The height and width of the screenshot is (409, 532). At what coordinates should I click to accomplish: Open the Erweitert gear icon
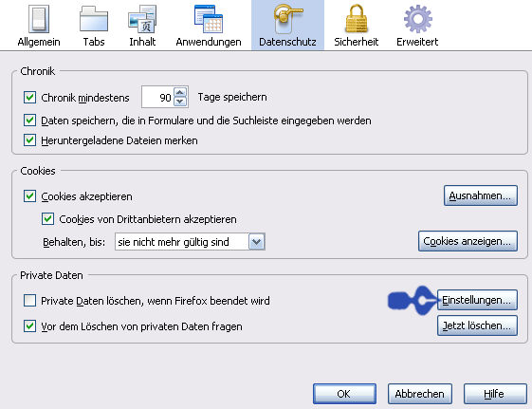(x=417, y=19)
